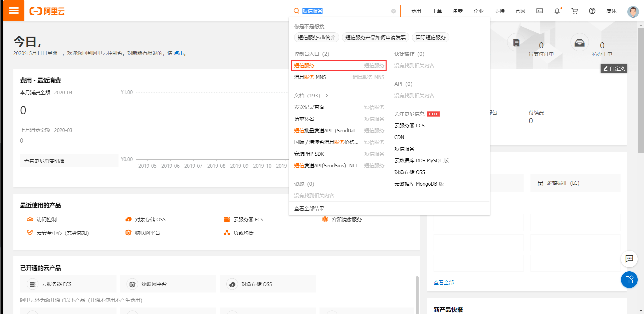This screenshot has height=314, width=644.
Task: Click the 负载均衡 icon
Action: click(x=227, y=233)
